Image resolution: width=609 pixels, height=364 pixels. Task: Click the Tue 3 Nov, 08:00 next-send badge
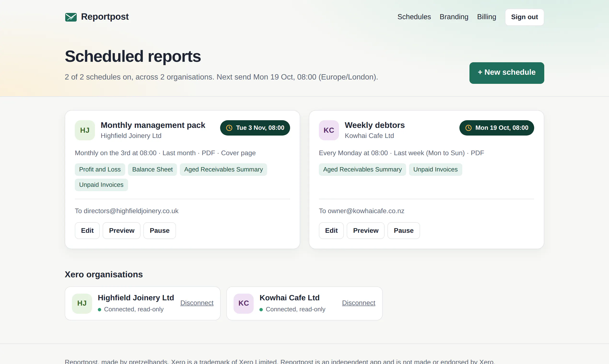pos(255,128)
